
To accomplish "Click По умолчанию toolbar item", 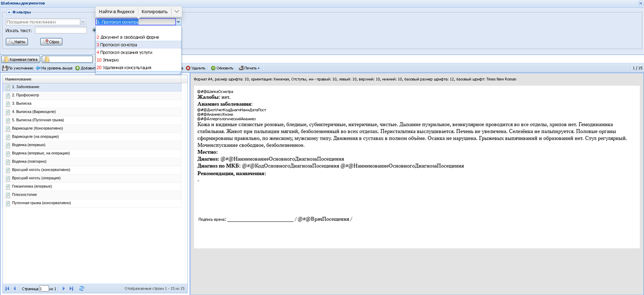I will pos(18,68).
